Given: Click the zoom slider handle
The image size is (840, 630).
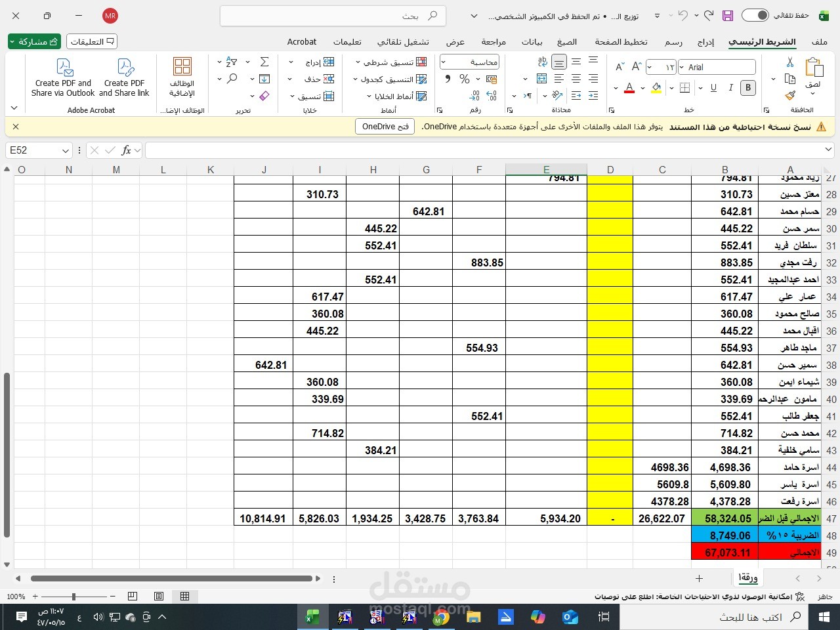Looking at the screenshot, I should click(74, 597).
